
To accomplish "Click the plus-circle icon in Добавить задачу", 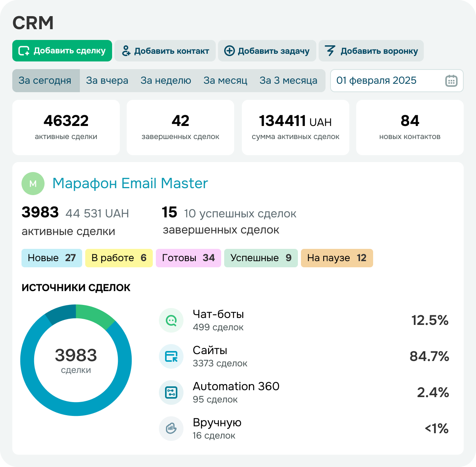I will point(230,50).
